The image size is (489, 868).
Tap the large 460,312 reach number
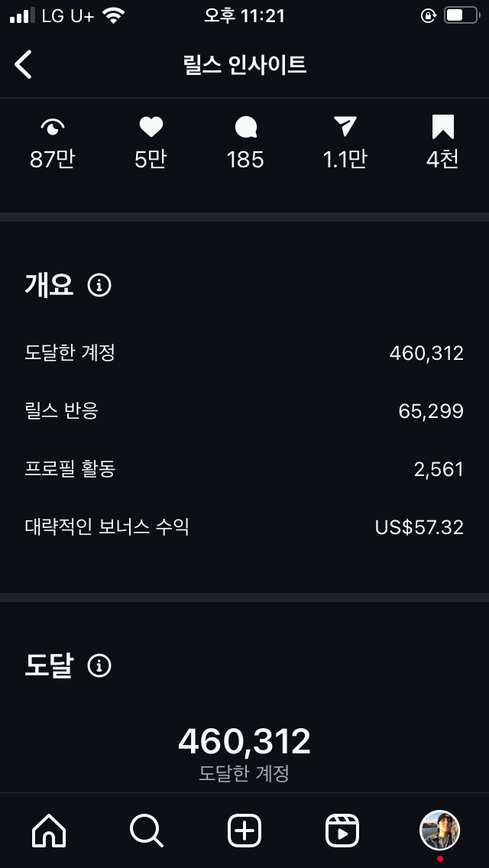point(244,741)
